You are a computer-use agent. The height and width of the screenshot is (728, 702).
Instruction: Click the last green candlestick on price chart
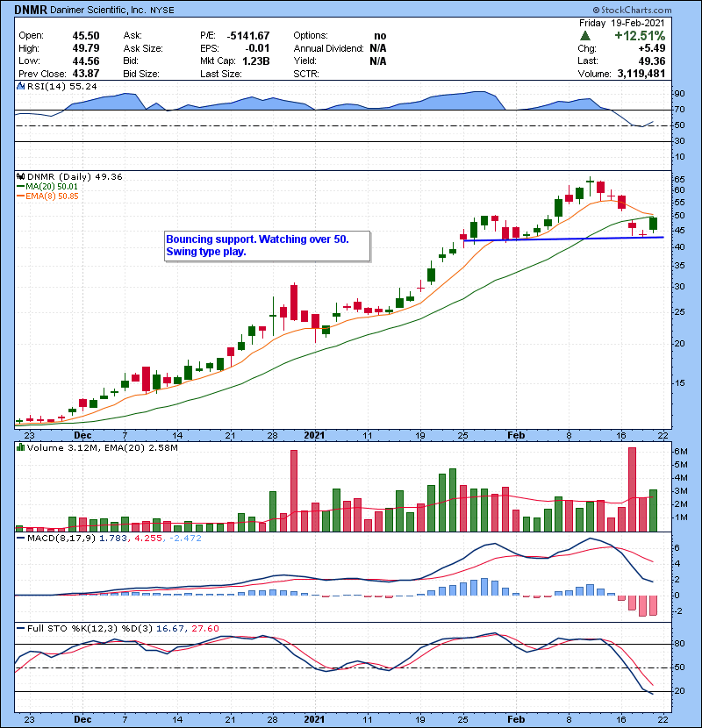[653, 224]
